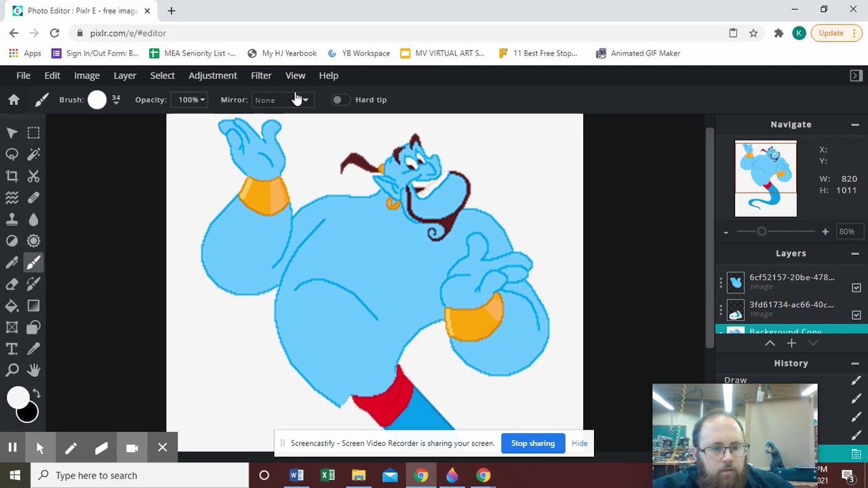The height and width of the screenshot is (488, 868).
Task: Open the Adjustment menu
Action: tap(213, 75)
